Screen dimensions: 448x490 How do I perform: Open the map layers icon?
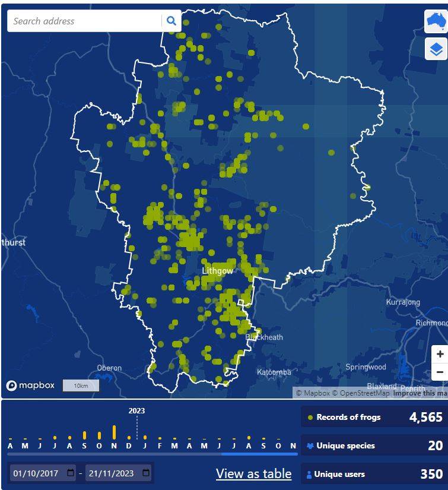436,49
